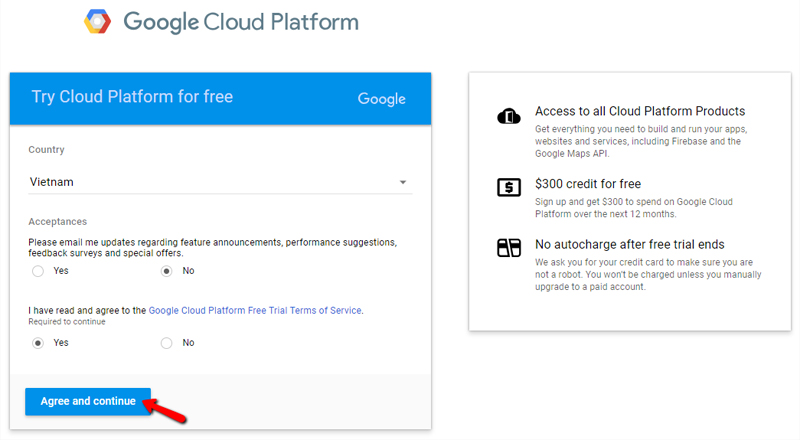Click the Google logo text in blue header
800x440 pixels.
click(x=382, y=99)
